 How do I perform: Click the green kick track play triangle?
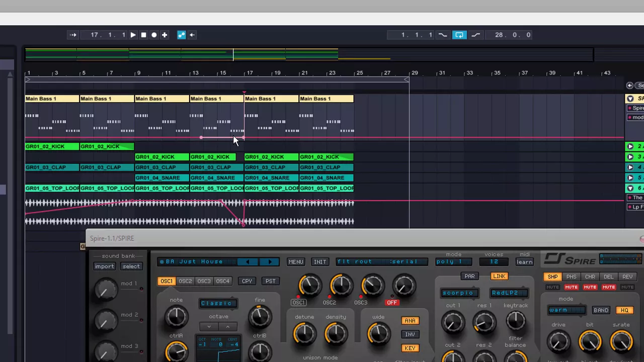[x=630, y=146]
